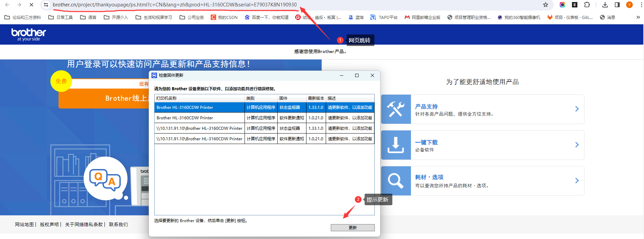The width and height of the screenshot is (644, 239).
Task: Click the 一键下载 download icon
Action: pos(396,145)
